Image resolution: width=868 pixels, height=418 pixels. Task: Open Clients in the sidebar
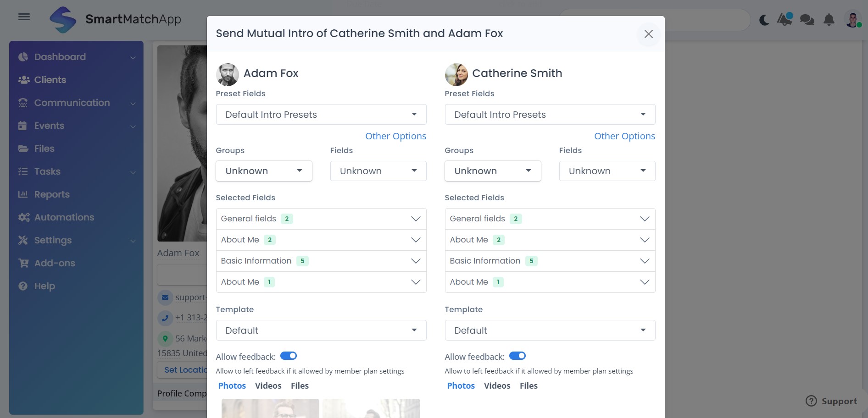pyautogui.click(x=50, y=80)
